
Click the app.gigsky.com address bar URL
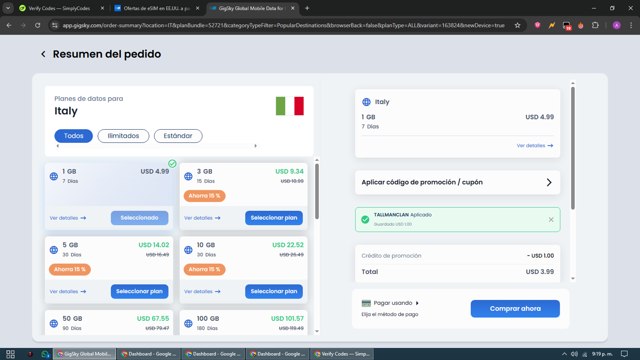(x=283, y=25)
